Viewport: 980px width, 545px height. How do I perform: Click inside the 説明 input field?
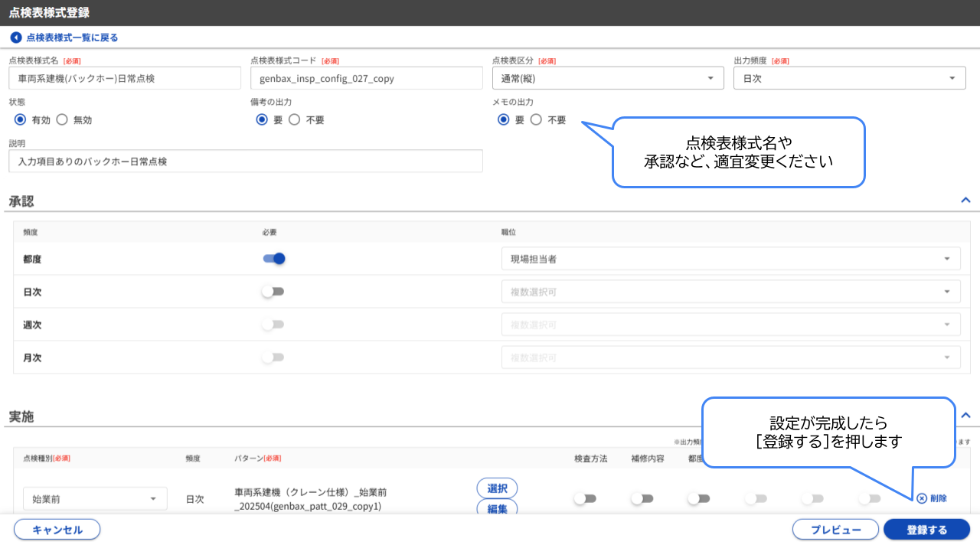tap(245, 161)
